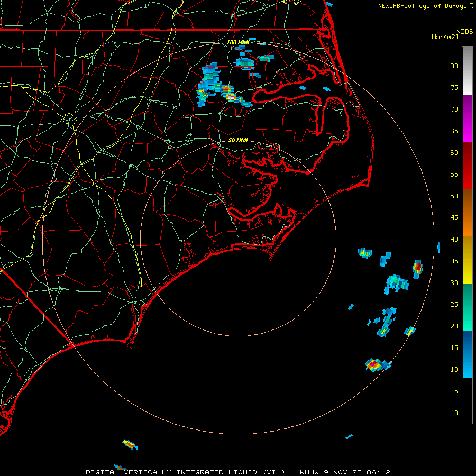Pick the red band of the color bar

[467, 166]
